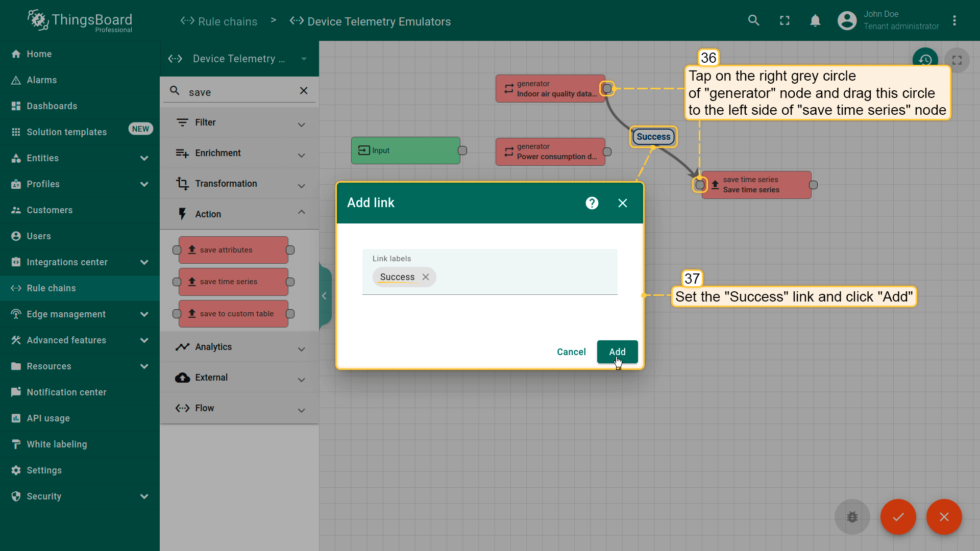Cancel the Add link dialog
Viewport: 980px width, 551px height.
[x=571, y=352]
